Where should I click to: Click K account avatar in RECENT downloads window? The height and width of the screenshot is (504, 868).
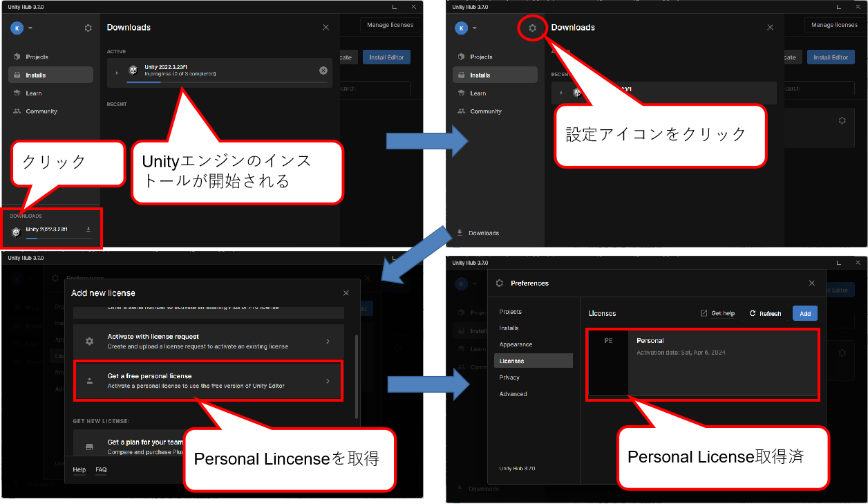pos(462,28)
